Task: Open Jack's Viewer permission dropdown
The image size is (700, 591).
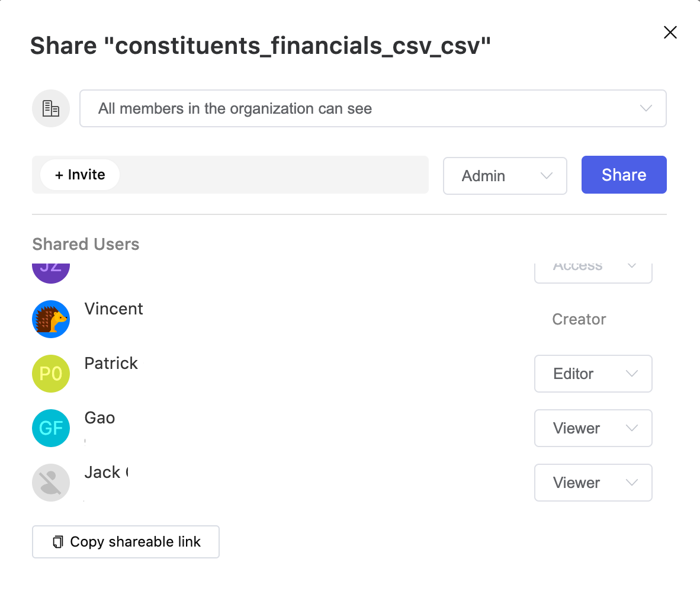Action: click(593, 483)
